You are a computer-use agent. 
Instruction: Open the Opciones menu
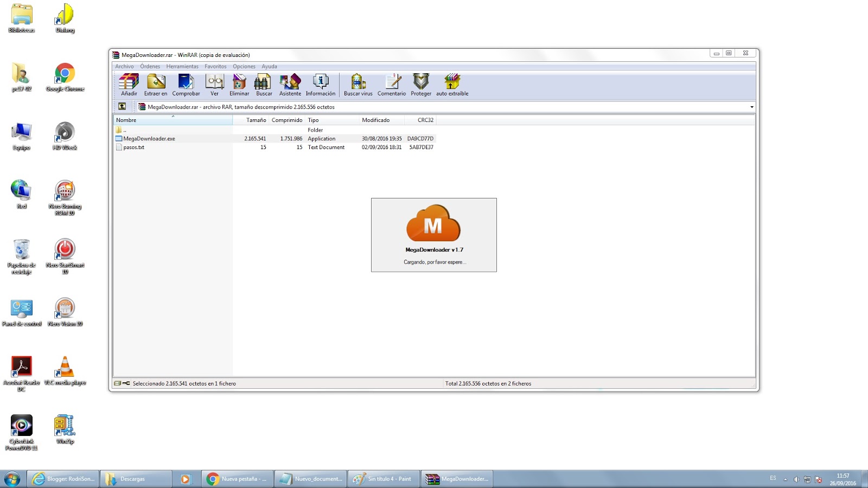[244, 66]
